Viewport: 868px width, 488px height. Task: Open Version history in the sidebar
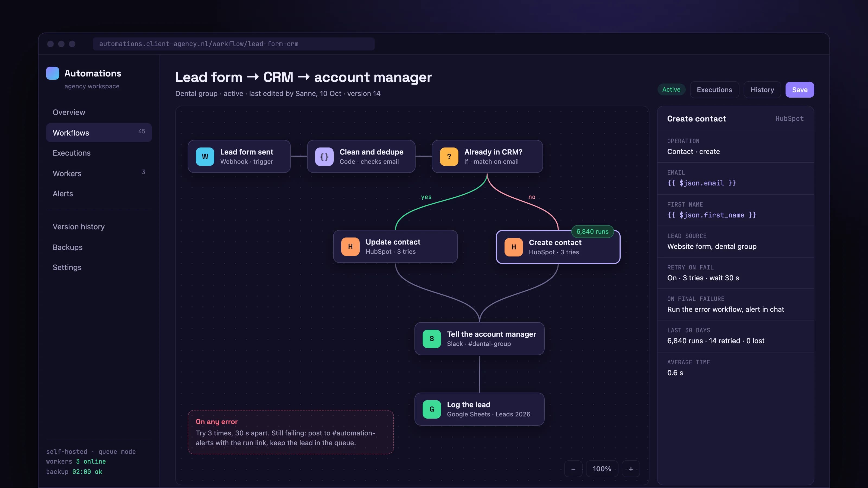[x=99, y=227]
